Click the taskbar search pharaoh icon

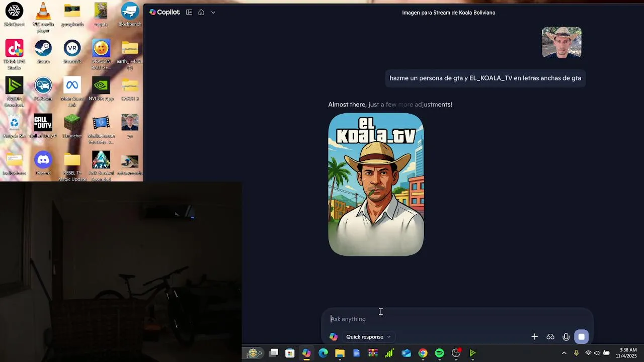(x=255, y=353)
